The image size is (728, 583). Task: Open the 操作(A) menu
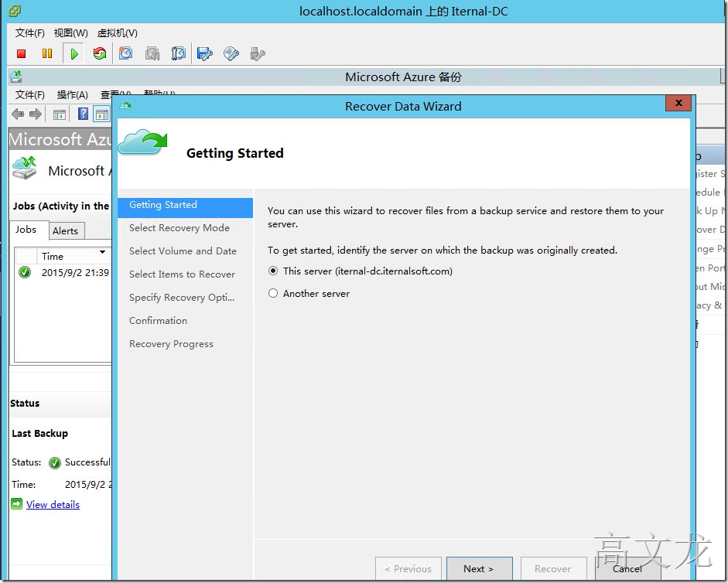tap(73, 94)
